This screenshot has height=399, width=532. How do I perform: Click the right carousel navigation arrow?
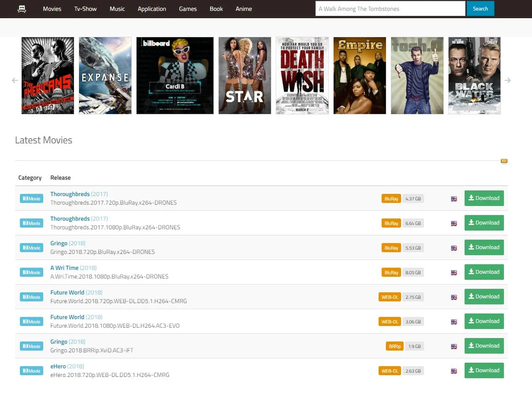pyautogui.click(x=509, y=80)
